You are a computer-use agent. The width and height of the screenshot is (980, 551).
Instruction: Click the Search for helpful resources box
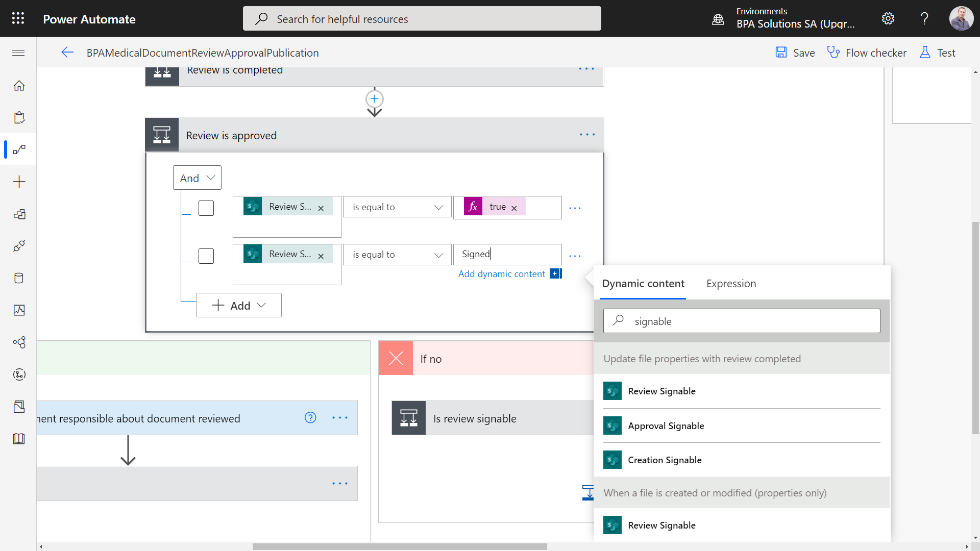point(422,19)
